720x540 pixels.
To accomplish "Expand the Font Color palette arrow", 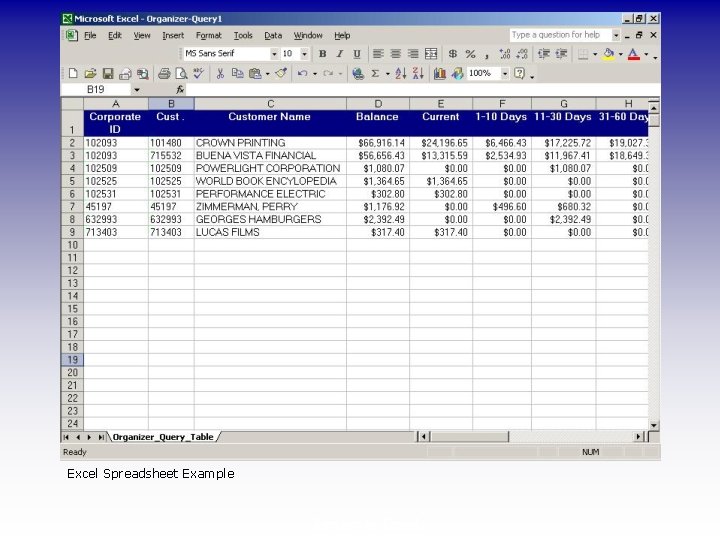I will point(646,54).
